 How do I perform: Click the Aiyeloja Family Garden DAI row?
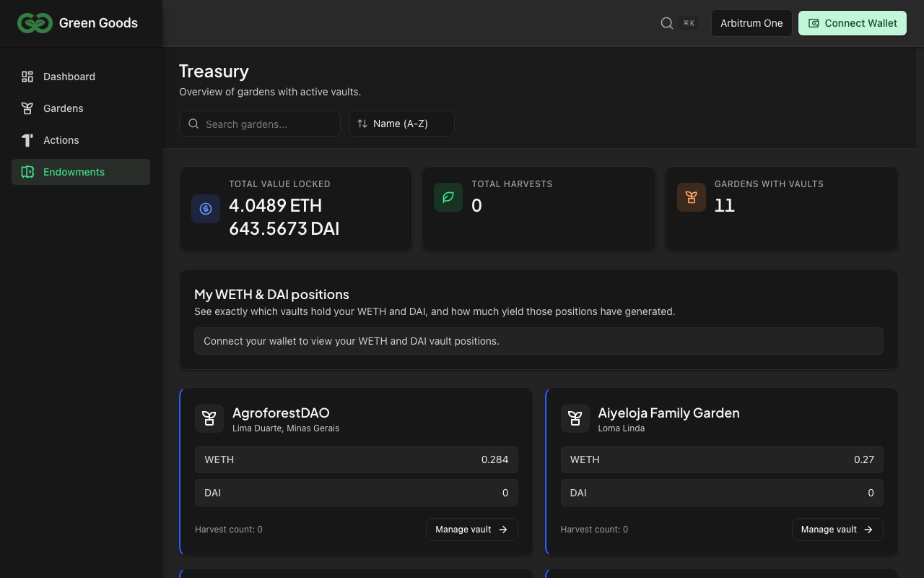click(x=722, y=493)
